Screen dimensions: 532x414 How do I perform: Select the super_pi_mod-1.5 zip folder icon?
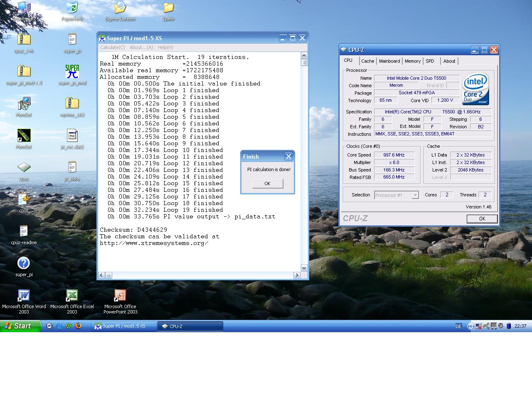click(x=24, y=72)
